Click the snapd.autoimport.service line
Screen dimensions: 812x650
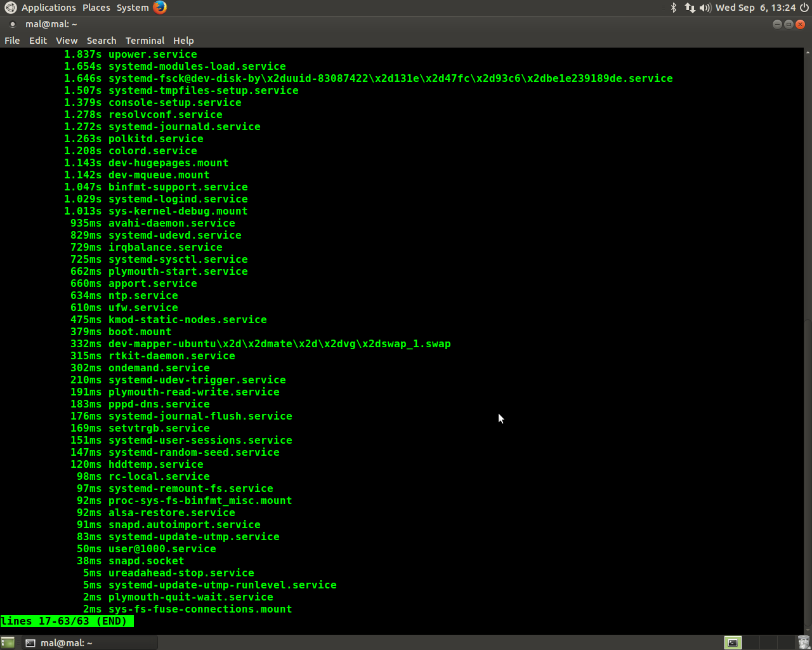(x=168, y=525)
